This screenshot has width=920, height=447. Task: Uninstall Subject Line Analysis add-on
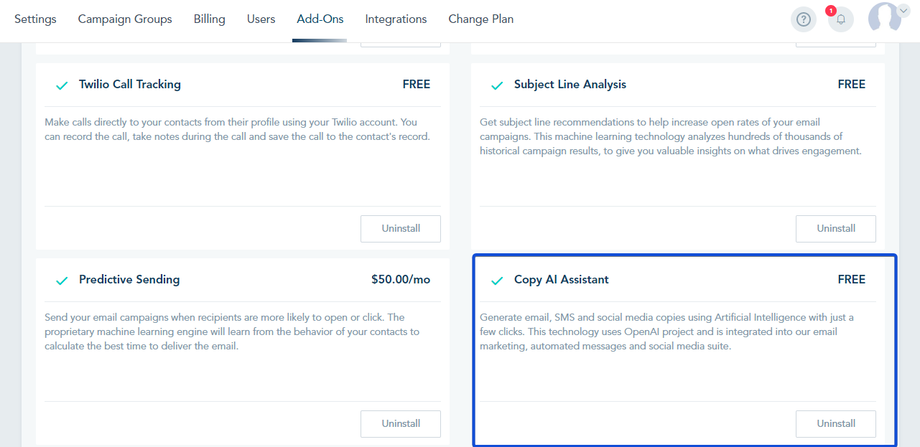click(x=835, y=228)
